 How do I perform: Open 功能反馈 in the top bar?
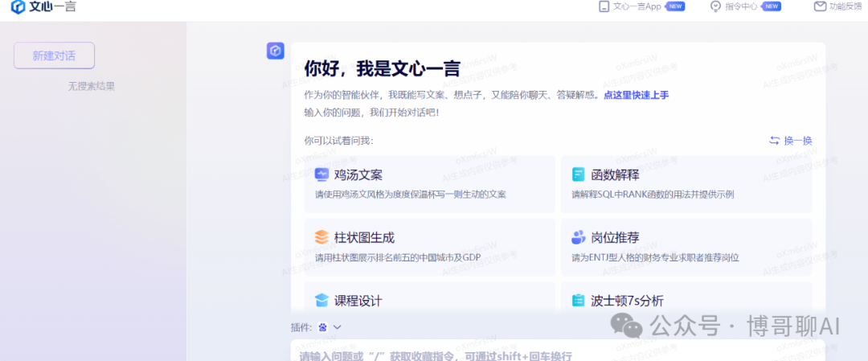tap(845, 6)
